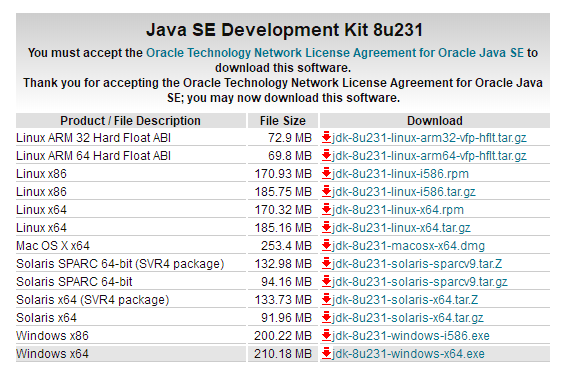Viewport: 568px width, 372px height.
Task: Download jdk-8u231-windows-x64.exe
Action: pos(408,354)
